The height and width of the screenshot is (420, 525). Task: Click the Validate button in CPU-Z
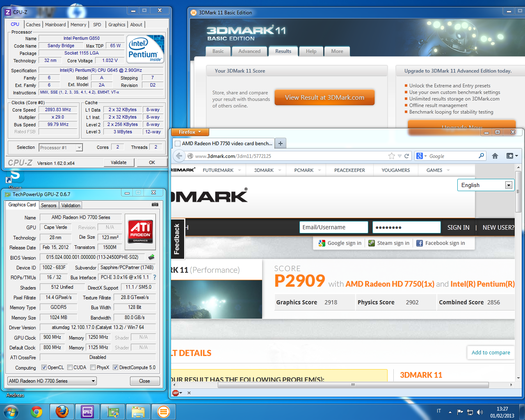(119, 162)
